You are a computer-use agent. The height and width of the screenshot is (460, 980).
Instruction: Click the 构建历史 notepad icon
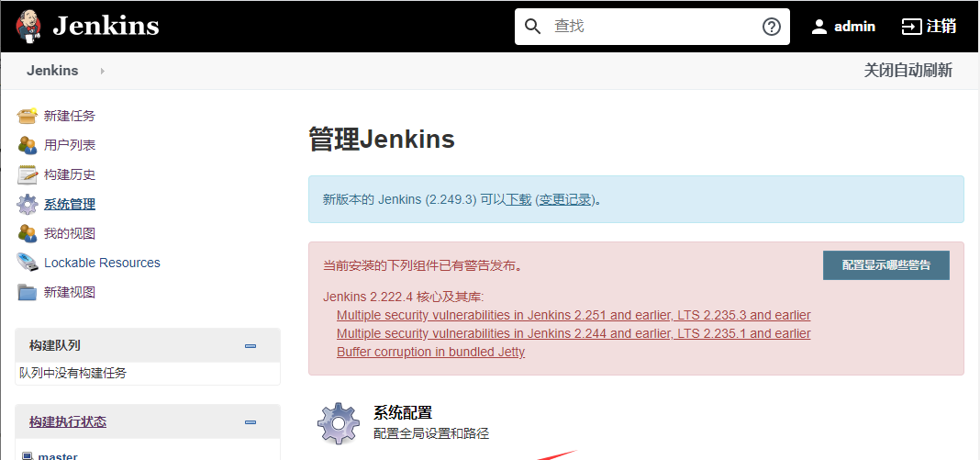pos(27,174)
